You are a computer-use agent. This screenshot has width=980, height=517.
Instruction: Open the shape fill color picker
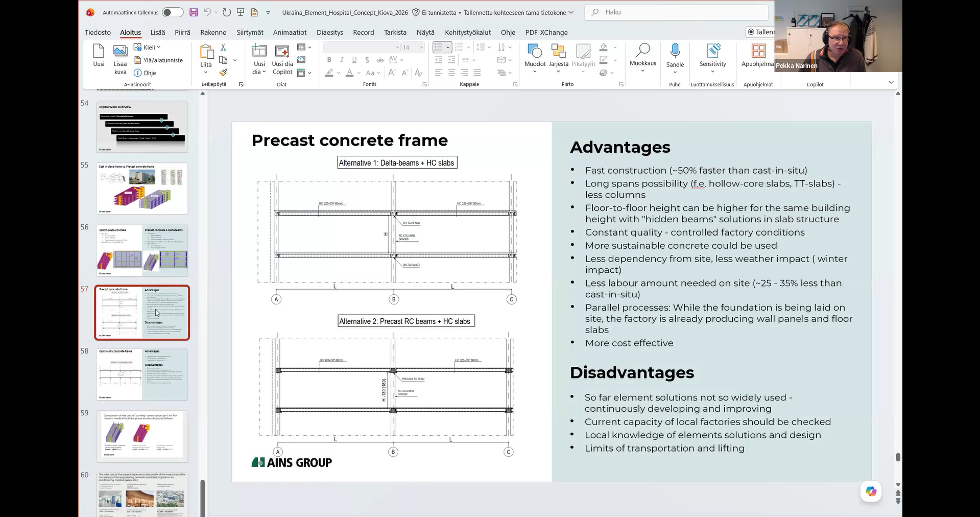coord(604,48)
